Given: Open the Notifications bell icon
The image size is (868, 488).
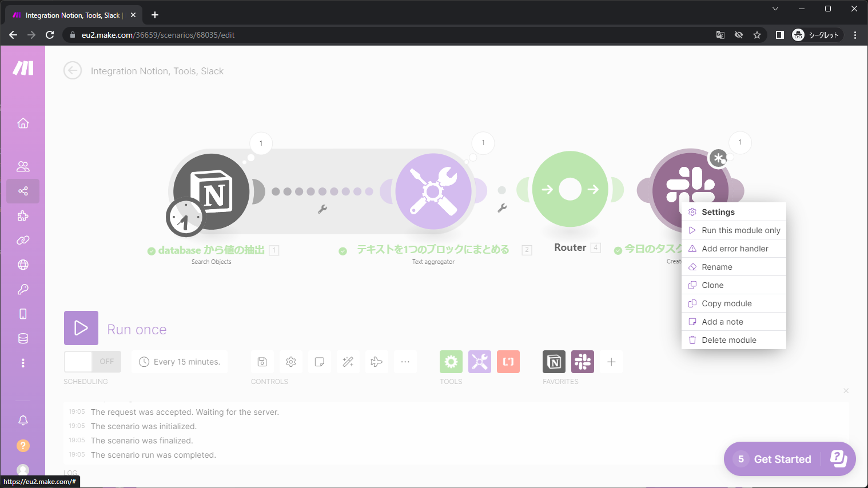Looking at the screenshot, I should [x=23, y=421].
